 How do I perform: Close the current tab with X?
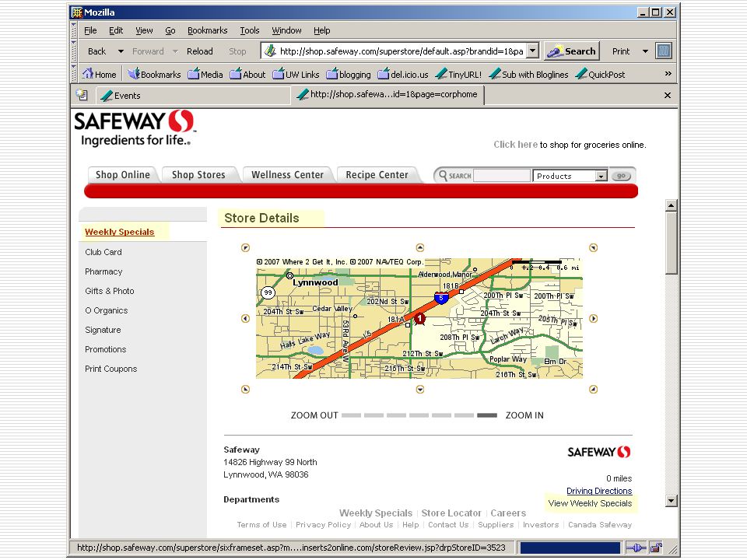[668, 95]
